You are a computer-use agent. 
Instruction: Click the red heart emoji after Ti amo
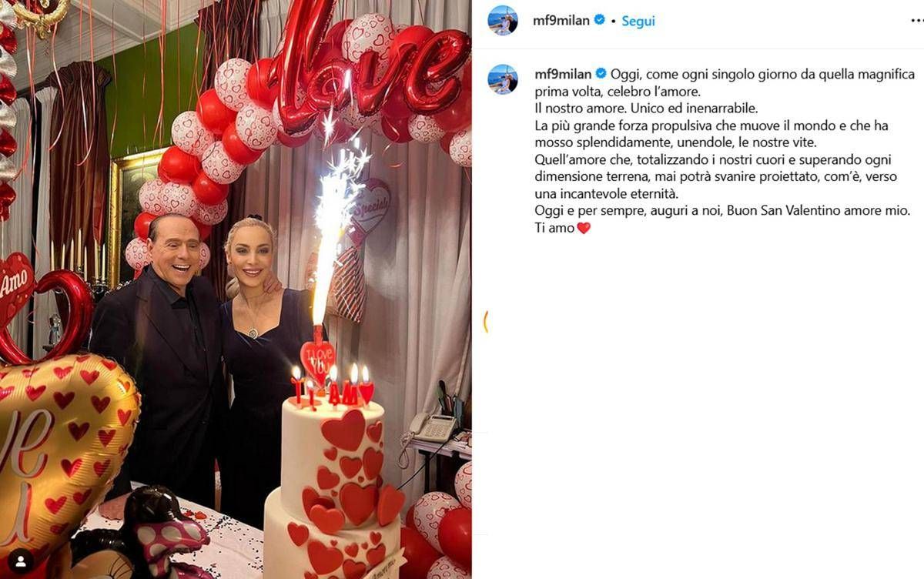coord(584,228)
